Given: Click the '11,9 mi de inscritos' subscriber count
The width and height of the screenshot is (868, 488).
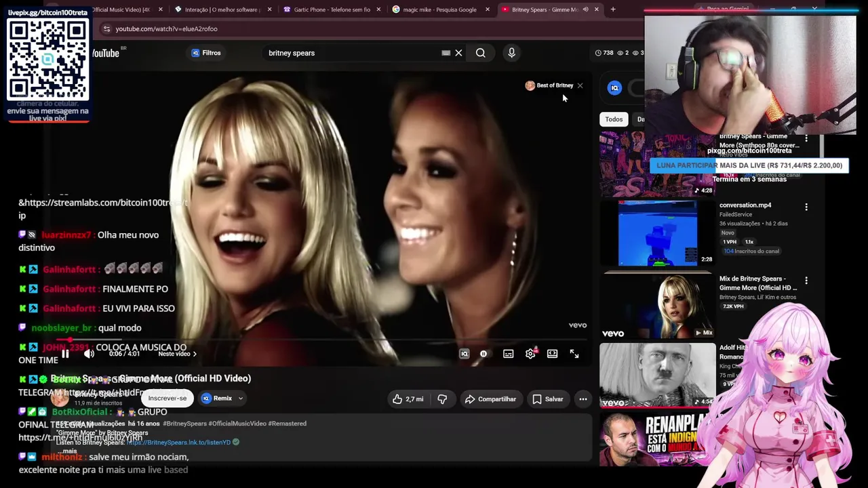Looking at the screenshot, I should pyautogui.click(x=98, y=403).
